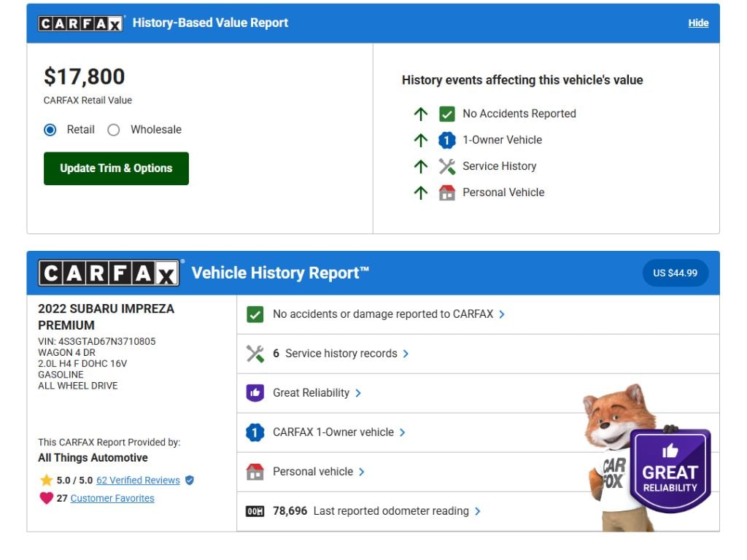The width and height of the screenshot is (747, 560).
Task: Click the blue 1-Owner badge icon in report
Action: 255,432
